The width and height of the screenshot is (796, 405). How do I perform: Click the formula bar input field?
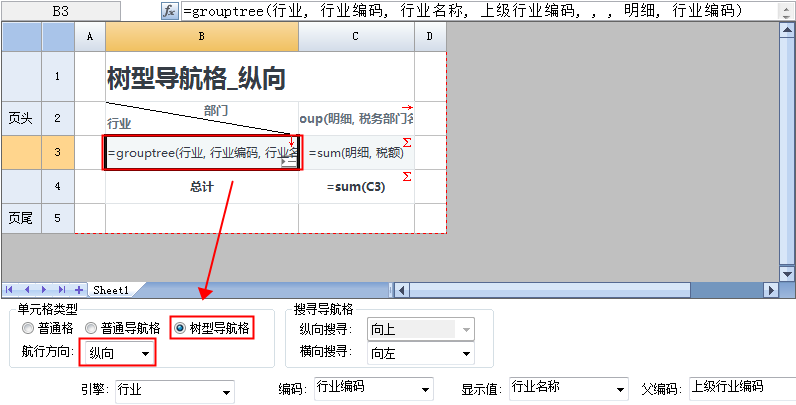(x=480, y=11)
